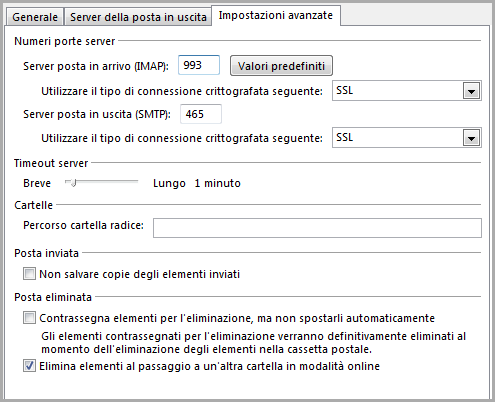Check Contrassegna elementi per l'eliminazione option
Screen dimensions: 495x402
29,318
